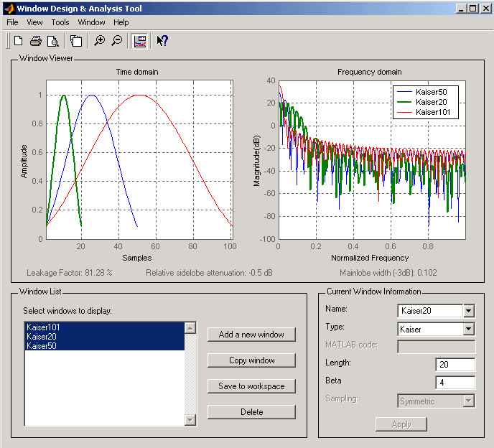Open the File menu
Viewport: 494px width, 448px height.
tap(12, 22)
